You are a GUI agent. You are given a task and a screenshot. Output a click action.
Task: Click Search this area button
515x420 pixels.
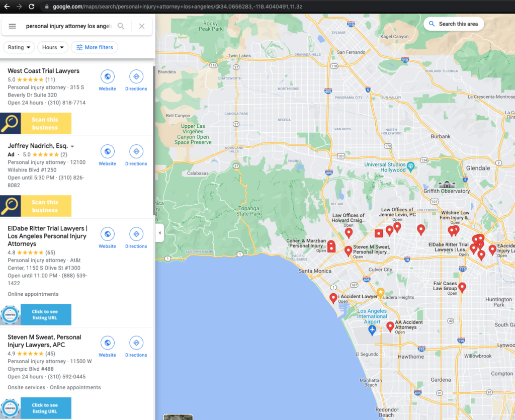(x=454, y=24)
